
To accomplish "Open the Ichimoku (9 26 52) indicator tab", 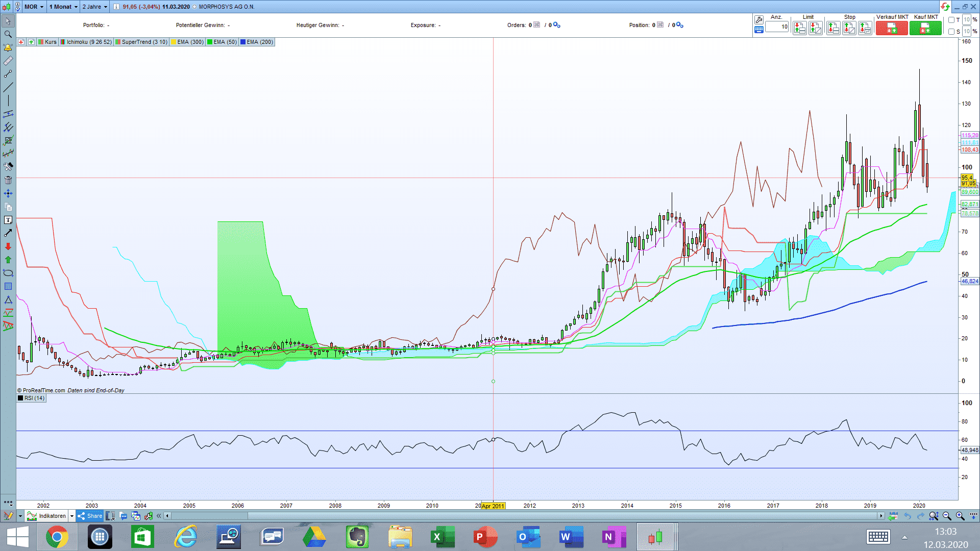I will [89, 42].
